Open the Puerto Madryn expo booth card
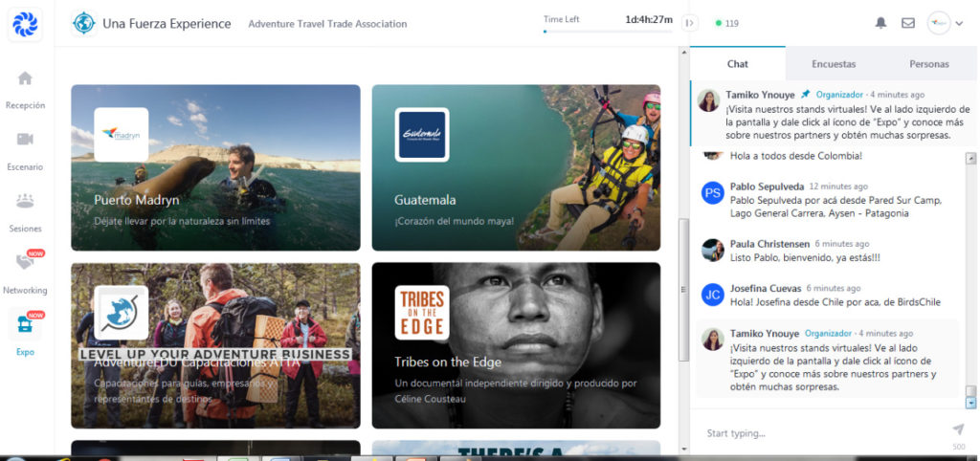The image size is (980, 461). (215, 167)
